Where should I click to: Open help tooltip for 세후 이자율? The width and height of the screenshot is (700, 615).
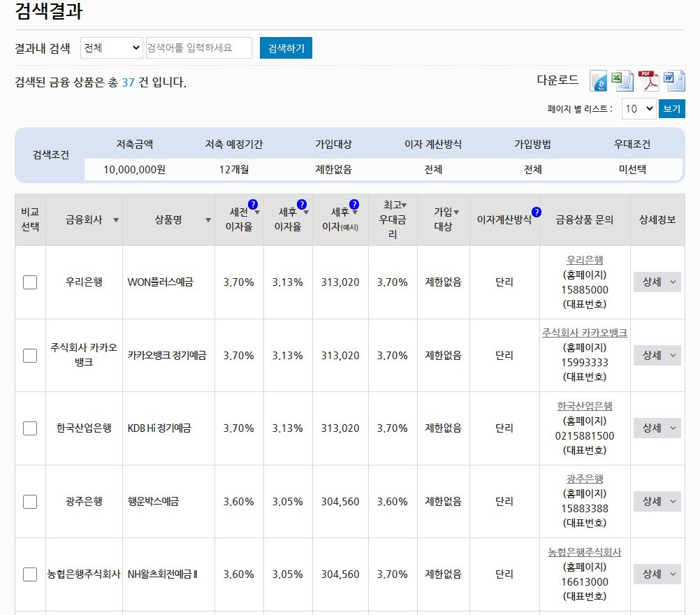(x=302, y=205)
